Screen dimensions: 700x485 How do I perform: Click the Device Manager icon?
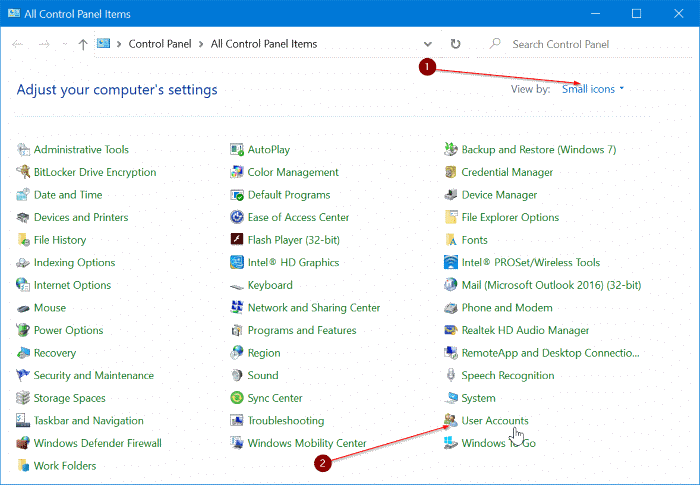(451, 195)
